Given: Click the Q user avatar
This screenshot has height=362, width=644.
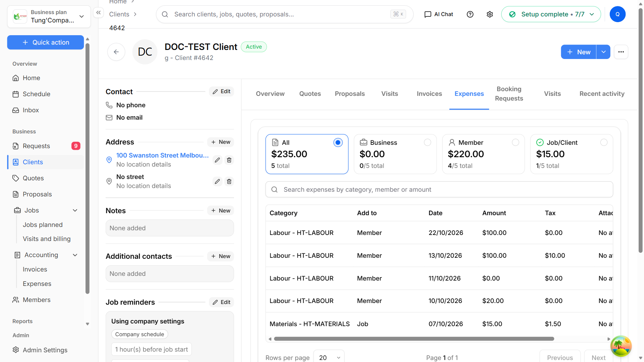Looking at the screenshot, I should (x=618, y=14).
